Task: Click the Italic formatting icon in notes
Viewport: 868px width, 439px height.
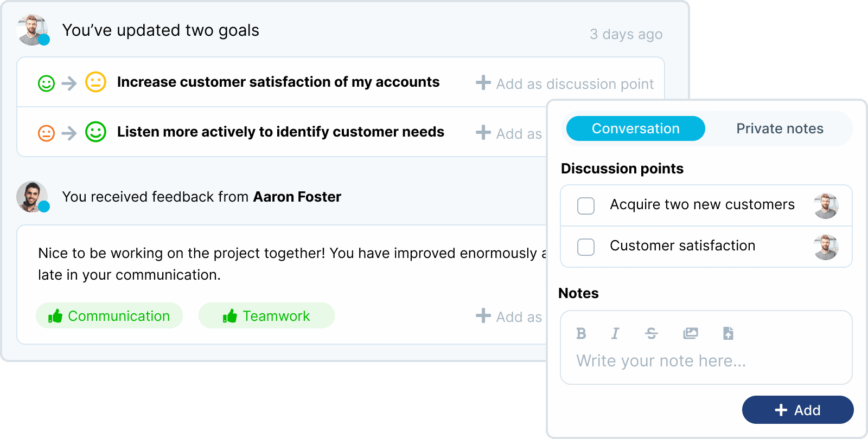Action: (x=615, y=333)
